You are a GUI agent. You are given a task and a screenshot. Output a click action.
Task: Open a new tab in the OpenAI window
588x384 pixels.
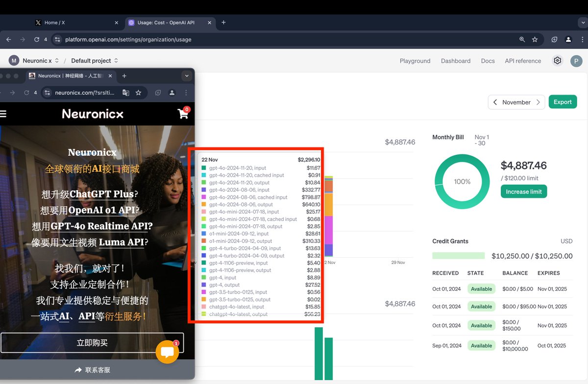pos(223,23)
